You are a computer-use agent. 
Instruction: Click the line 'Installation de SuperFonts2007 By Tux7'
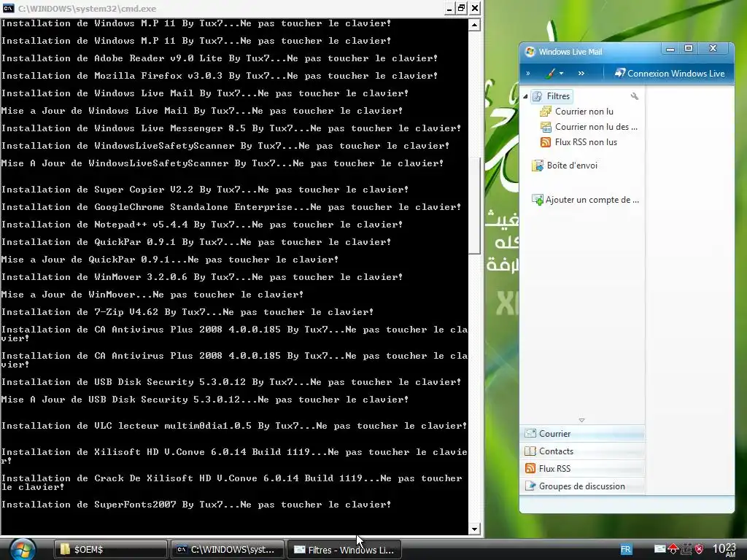[196, 505]
